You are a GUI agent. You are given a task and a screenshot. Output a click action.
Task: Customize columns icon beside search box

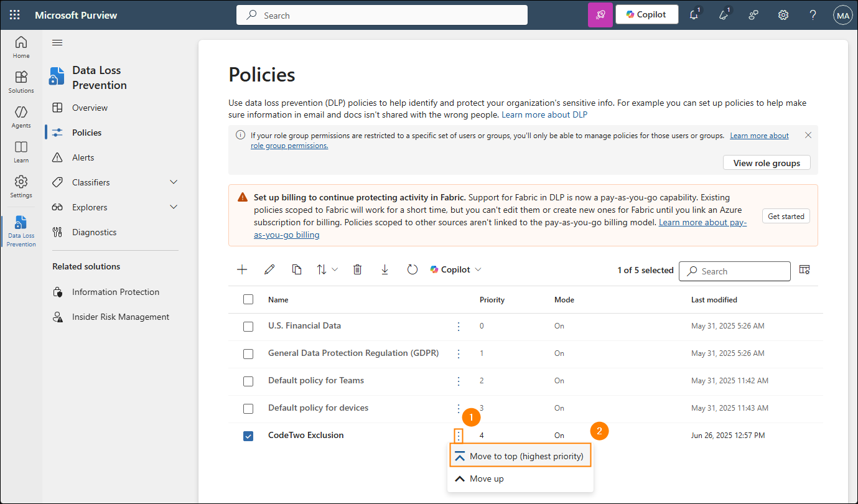click(804, 270)
